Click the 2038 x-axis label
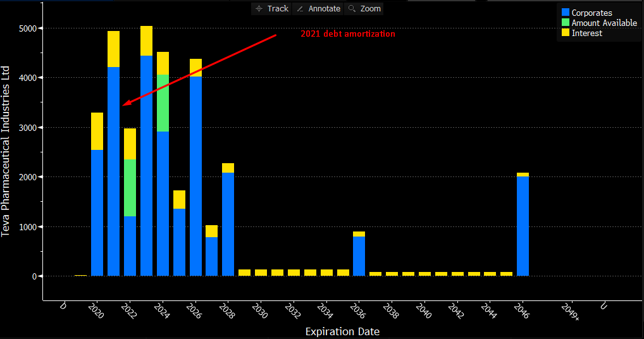Image resolution: width=644 pixels, height=339 pixels. coord(390,311)
